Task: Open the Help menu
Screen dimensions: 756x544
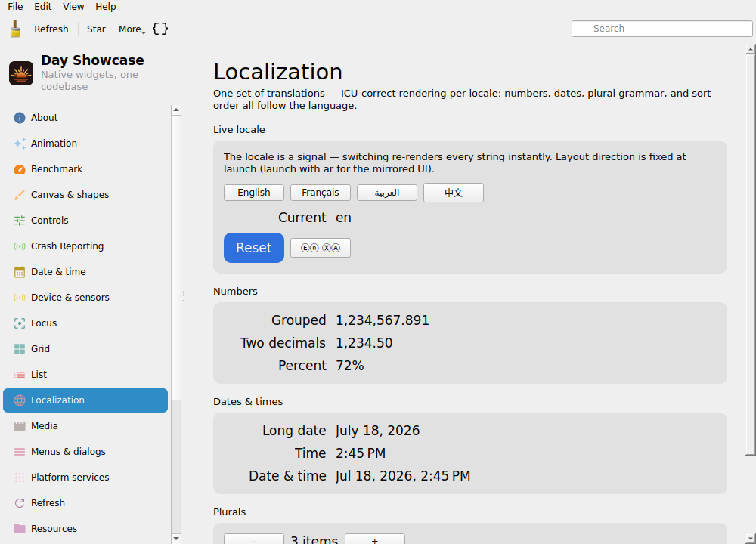Action: tap(105, 7)
